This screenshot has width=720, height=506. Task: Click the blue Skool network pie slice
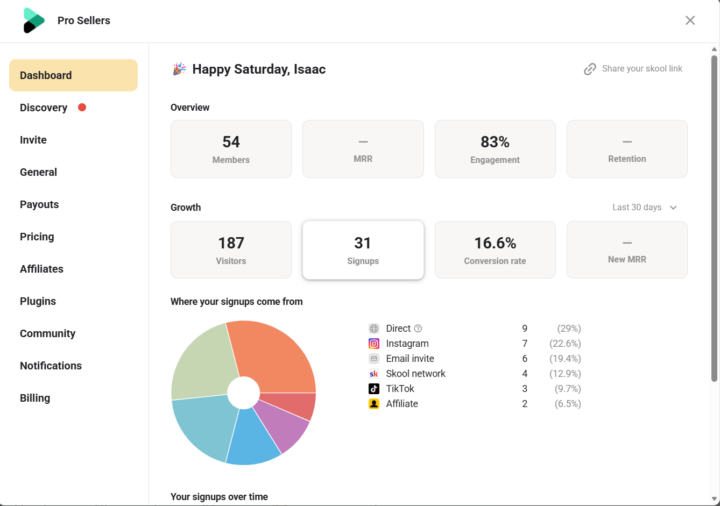click(252, 439)
